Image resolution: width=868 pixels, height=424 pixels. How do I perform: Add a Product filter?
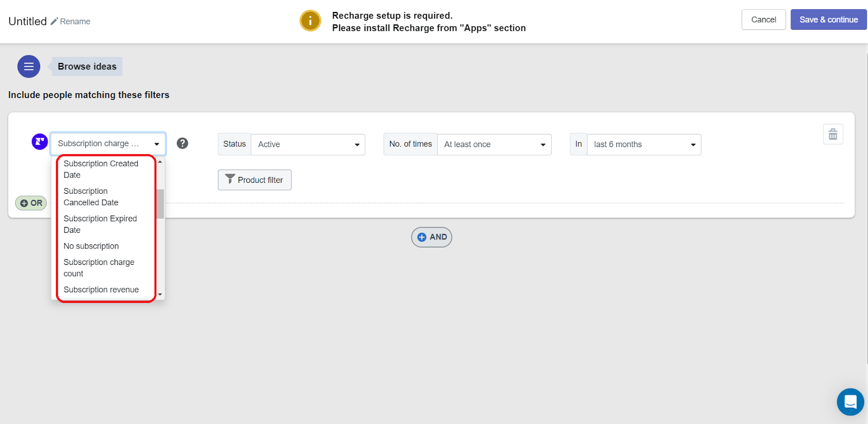[x=254, y=180]
